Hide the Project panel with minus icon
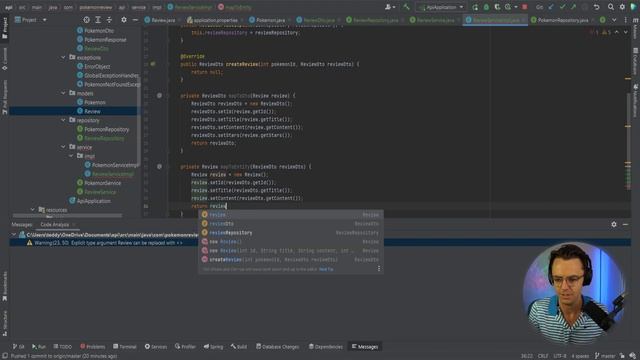 click(135, 20)
